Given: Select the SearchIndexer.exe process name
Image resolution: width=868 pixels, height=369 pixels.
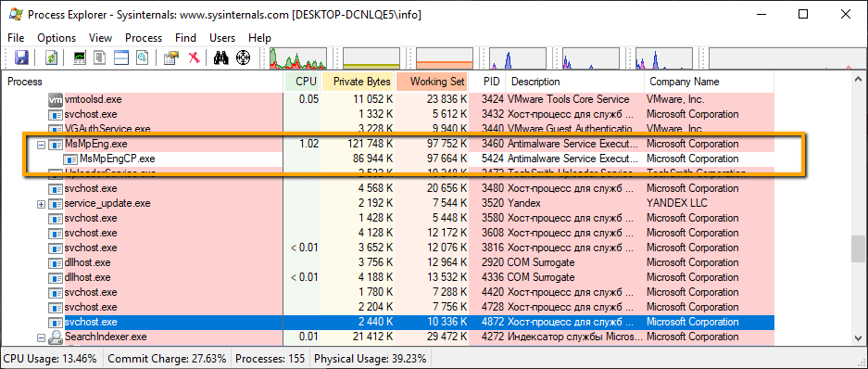Looking at the screenshot, I should point(106,337).
